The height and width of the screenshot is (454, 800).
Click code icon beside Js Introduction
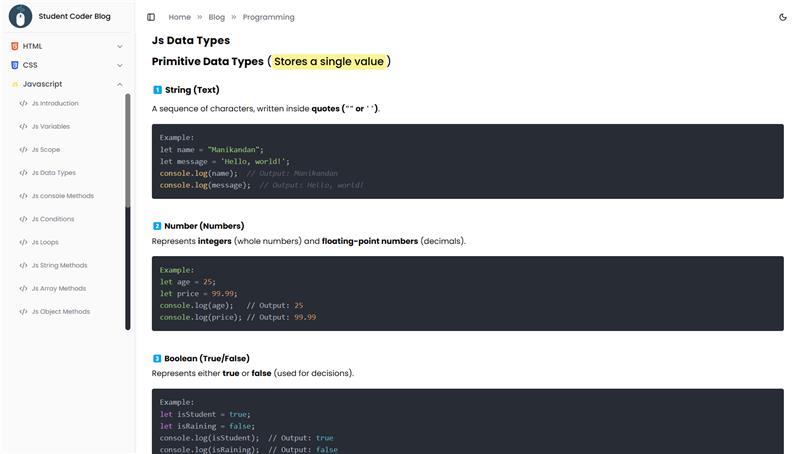(23, 103)
